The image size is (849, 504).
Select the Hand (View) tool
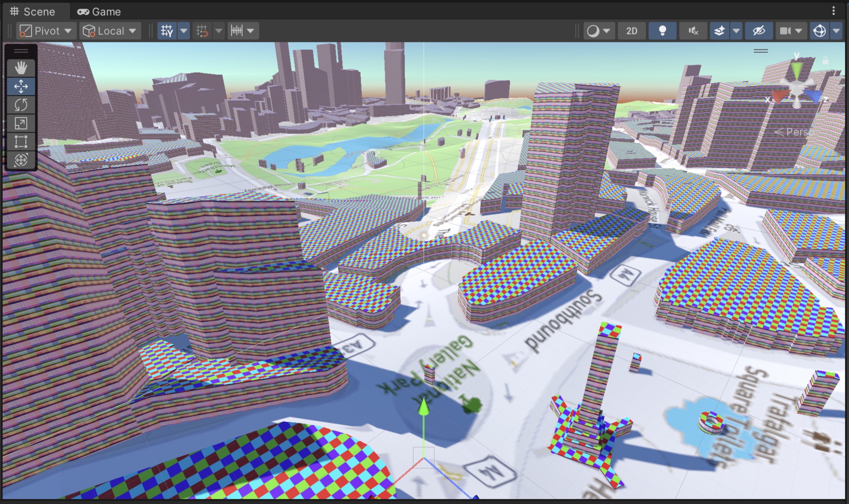(x=21, y=68)
